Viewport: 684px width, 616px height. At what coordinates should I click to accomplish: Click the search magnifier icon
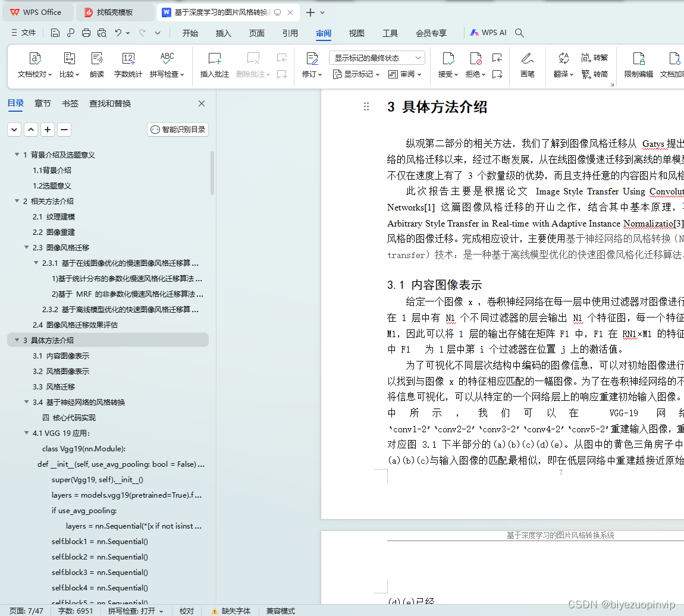pos(519,33)
